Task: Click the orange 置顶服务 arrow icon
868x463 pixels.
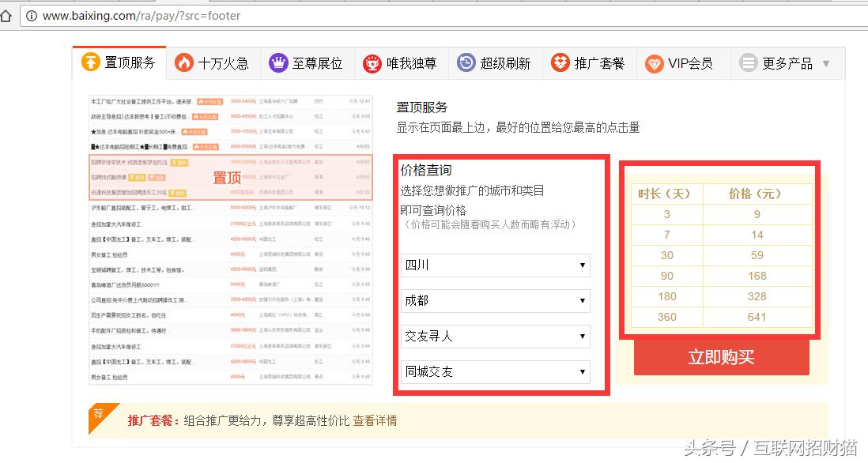Action: tap(91, 62)
